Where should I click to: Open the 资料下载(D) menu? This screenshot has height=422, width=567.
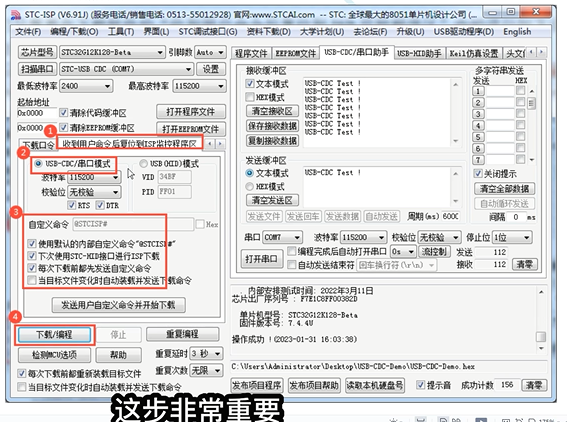[x=269, y=32]
